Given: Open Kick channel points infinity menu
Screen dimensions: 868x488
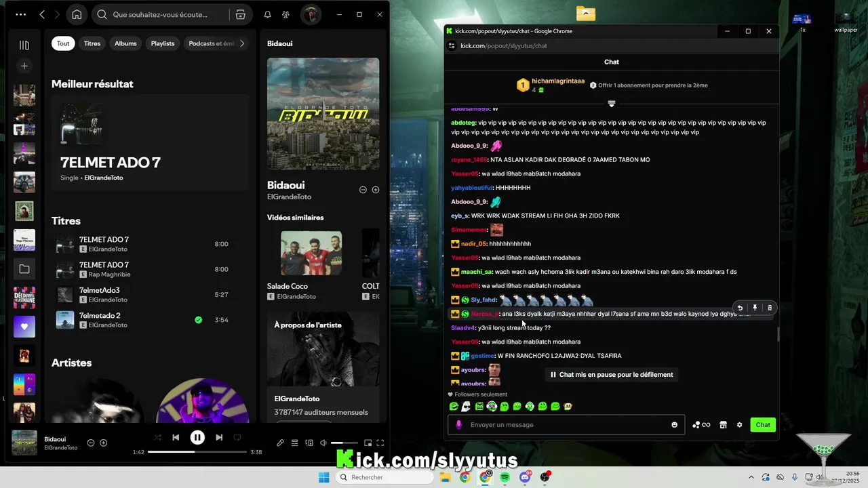Looking at the screenshot, I should pos(702,425).
